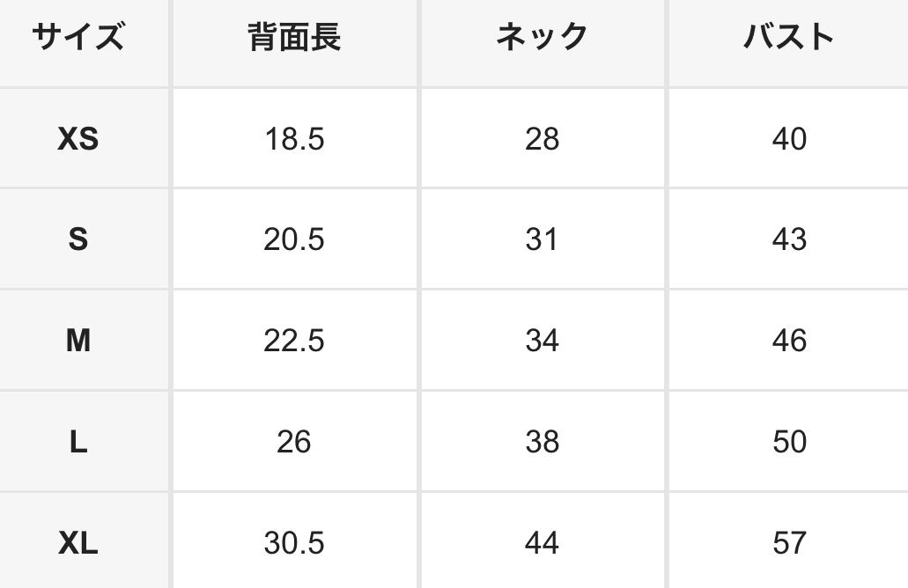Click the ネック column header
Viewport: 908px width, 588px height.
tap(542, 37)
